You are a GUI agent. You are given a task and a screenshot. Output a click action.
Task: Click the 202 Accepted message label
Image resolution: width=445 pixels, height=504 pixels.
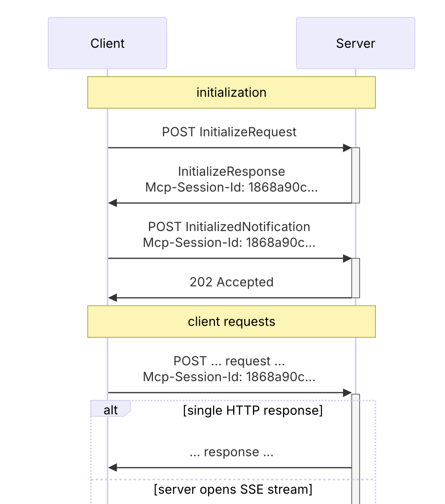click(231, 282)
